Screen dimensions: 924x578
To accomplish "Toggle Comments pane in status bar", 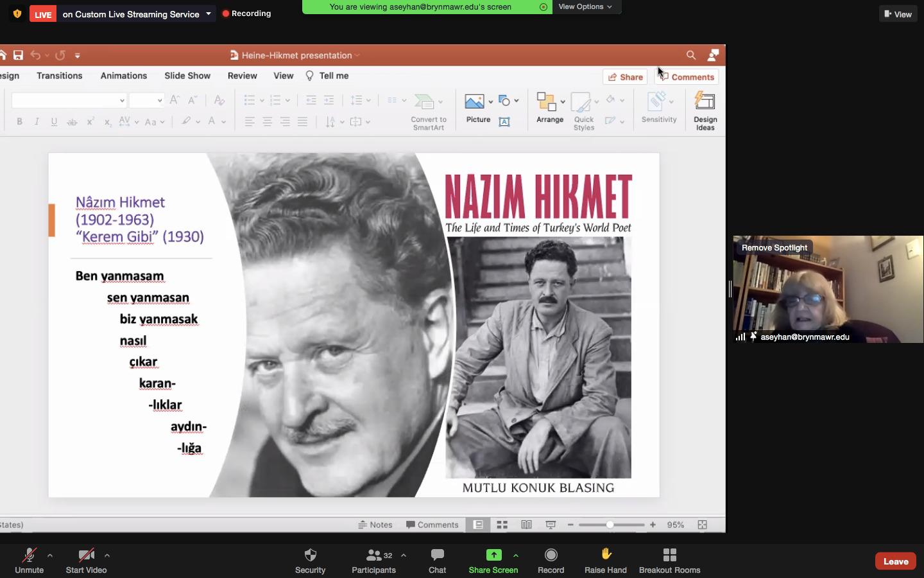I will [432, 525].
